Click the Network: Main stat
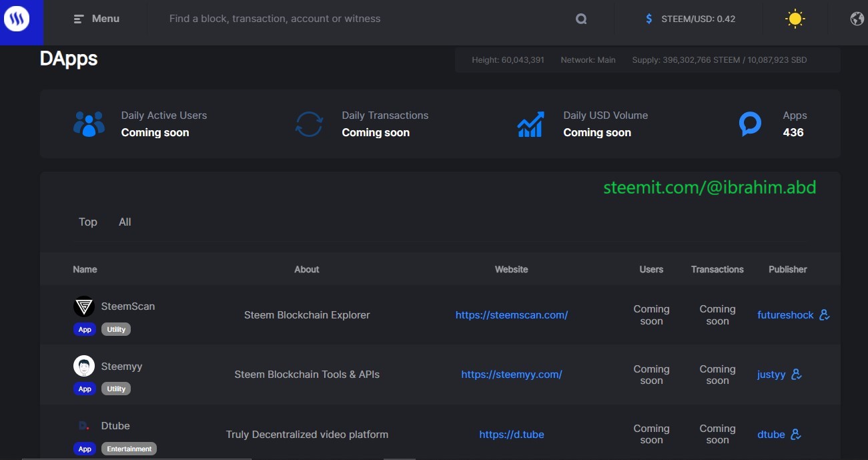Viewport: 868px width, 460px height. click(x=588, y=60)
